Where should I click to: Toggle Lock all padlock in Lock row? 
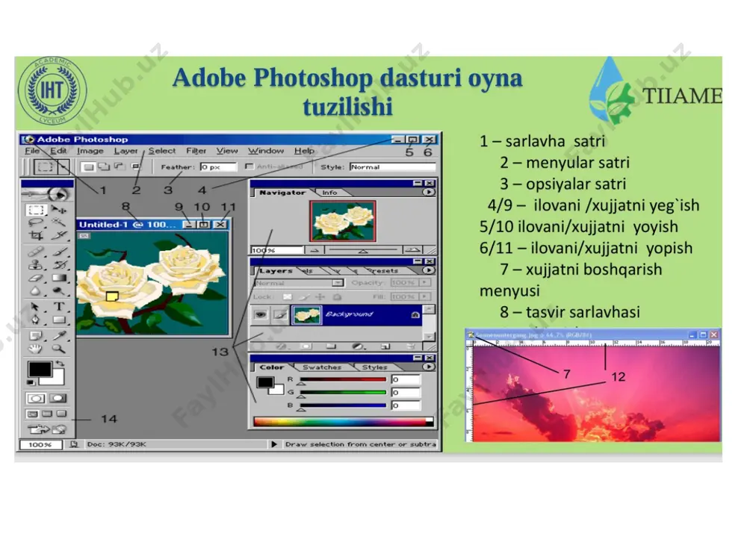(338, 296)
